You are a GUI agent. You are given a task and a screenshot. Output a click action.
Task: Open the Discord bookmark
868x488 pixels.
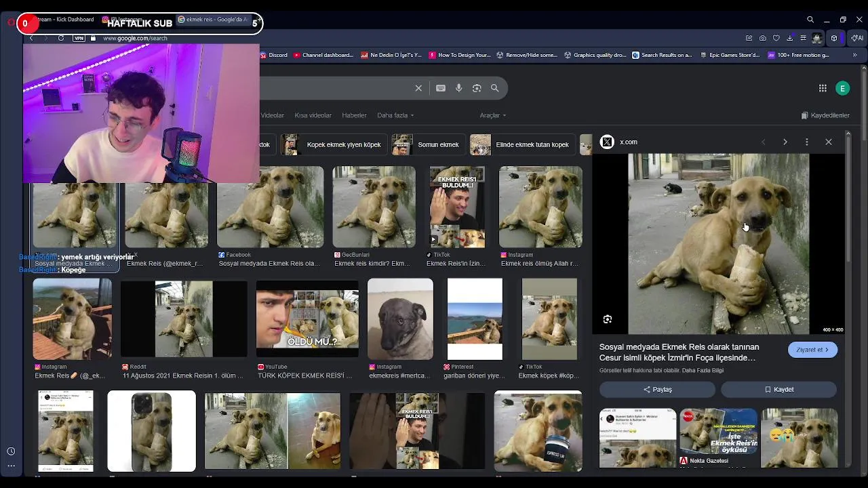click(274, 55)
